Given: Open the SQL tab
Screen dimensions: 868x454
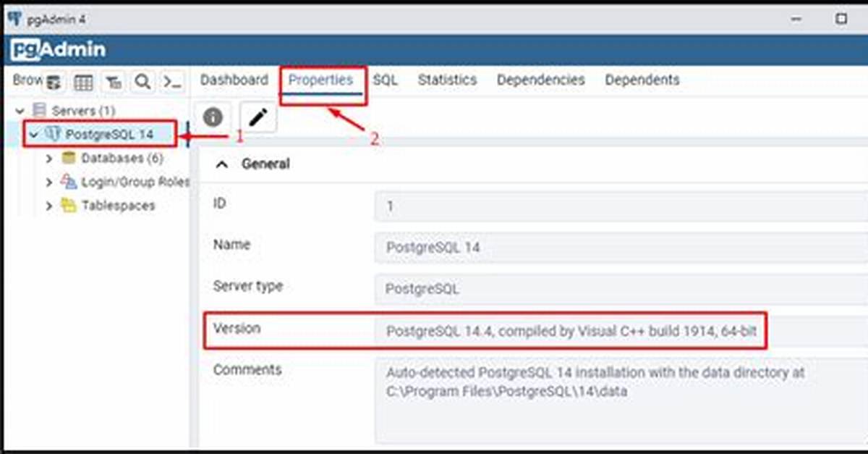Looking at the screenshot, I should (385, 80).
